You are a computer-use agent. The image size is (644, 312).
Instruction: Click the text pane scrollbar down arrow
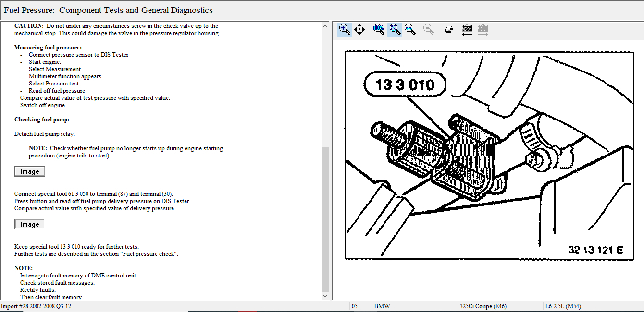tap(325, 296)
